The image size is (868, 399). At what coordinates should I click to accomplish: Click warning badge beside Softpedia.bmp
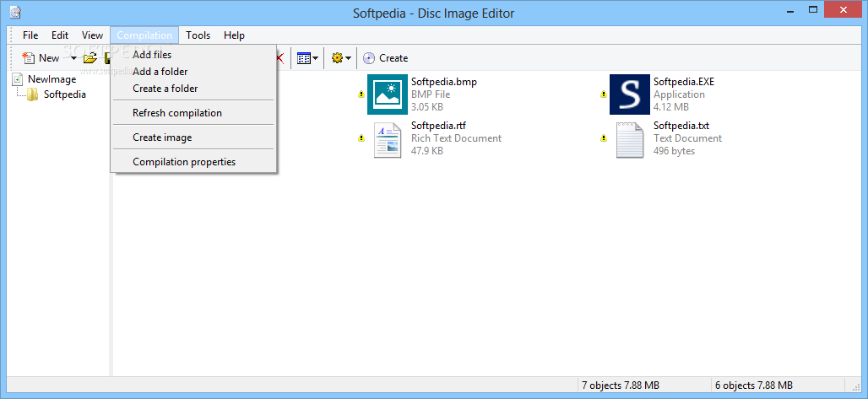pos(361,94)
